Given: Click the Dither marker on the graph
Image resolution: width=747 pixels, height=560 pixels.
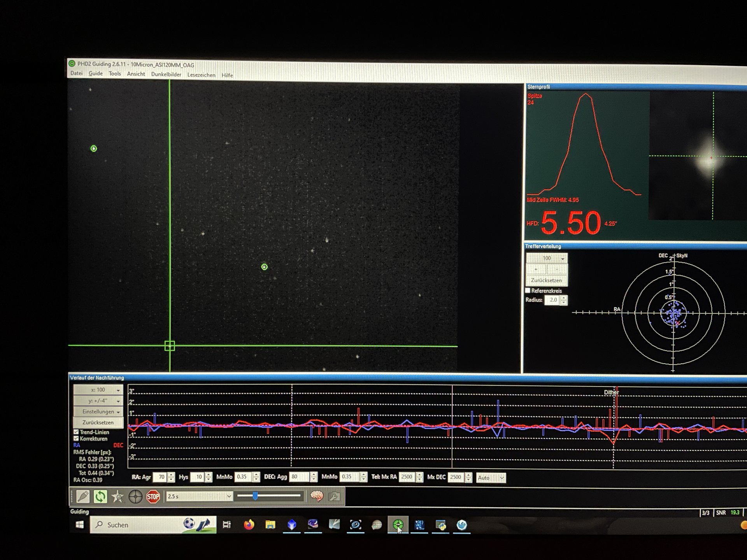Looking at the screenshot, I should [x=611, y=392].
